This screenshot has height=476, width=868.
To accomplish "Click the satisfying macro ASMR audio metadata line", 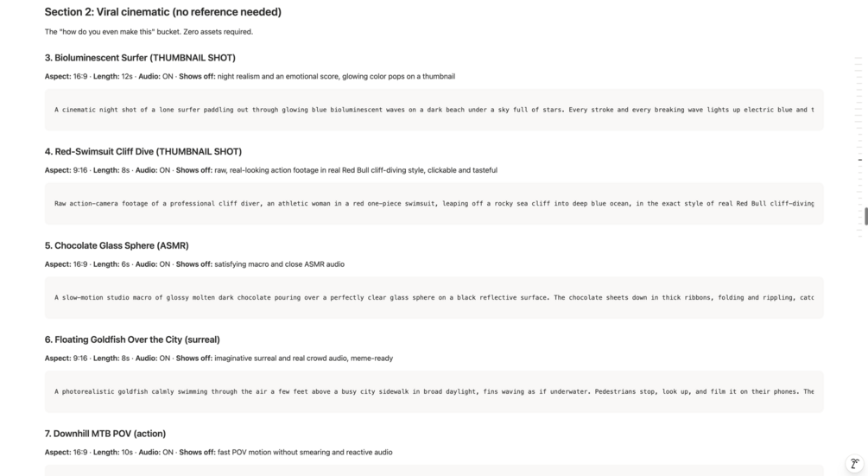I will (x=194, y=264).
